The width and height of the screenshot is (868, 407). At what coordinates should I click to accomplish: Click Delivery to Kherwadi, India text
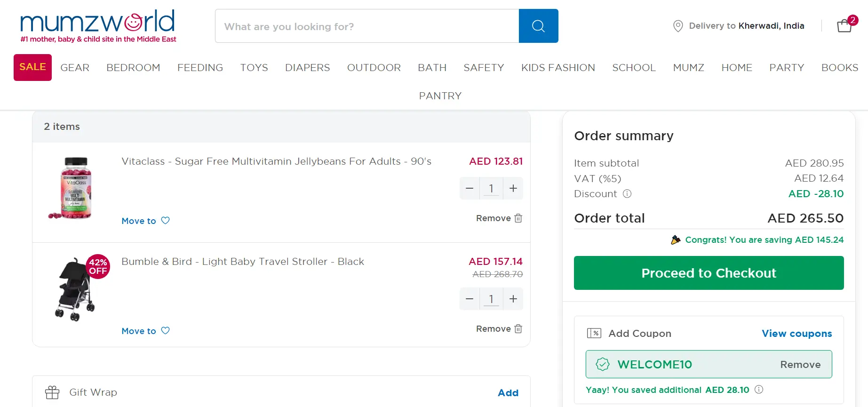coord(747,26)
